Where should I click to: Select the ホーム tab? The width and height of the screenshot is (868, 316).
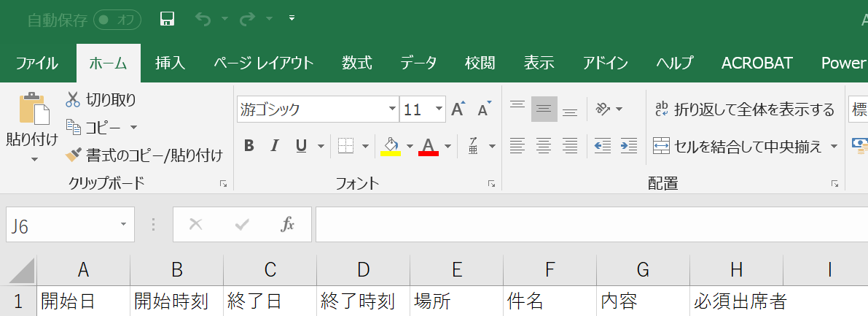pos(109,63)
